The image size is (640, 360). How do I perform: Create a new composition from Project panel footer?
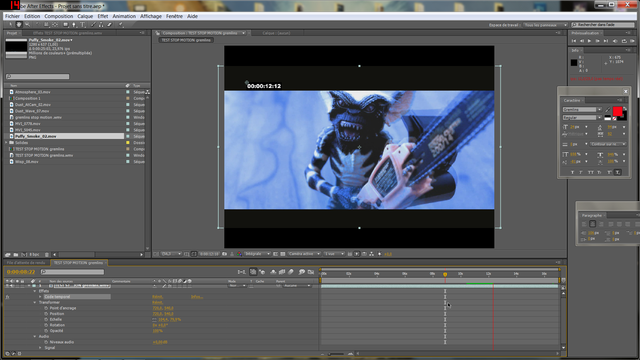point(24,255)
